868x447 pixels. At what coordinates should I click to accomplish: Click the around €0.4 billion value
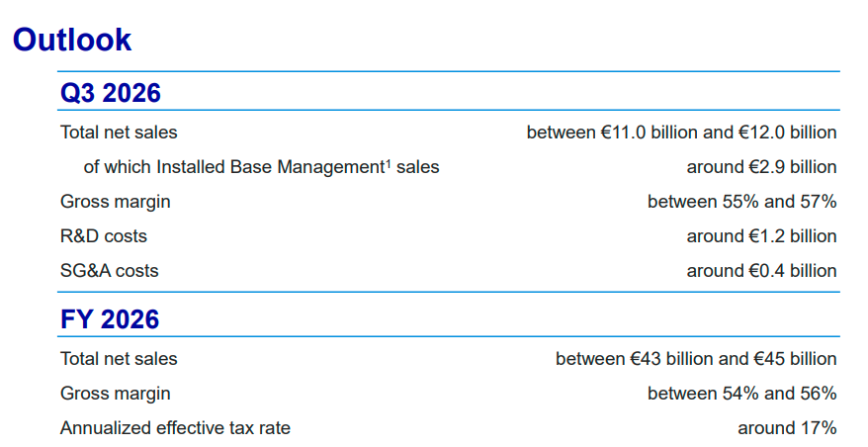761,271
